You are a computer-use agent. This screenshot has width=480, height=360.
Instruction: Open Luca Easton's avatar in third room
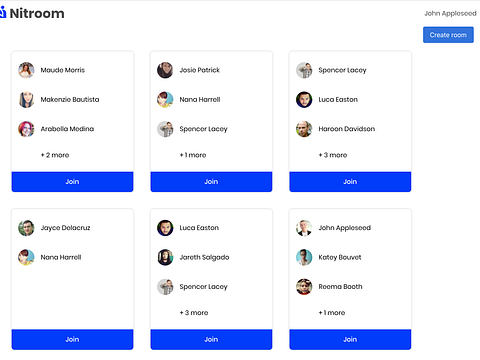(304, 99)
